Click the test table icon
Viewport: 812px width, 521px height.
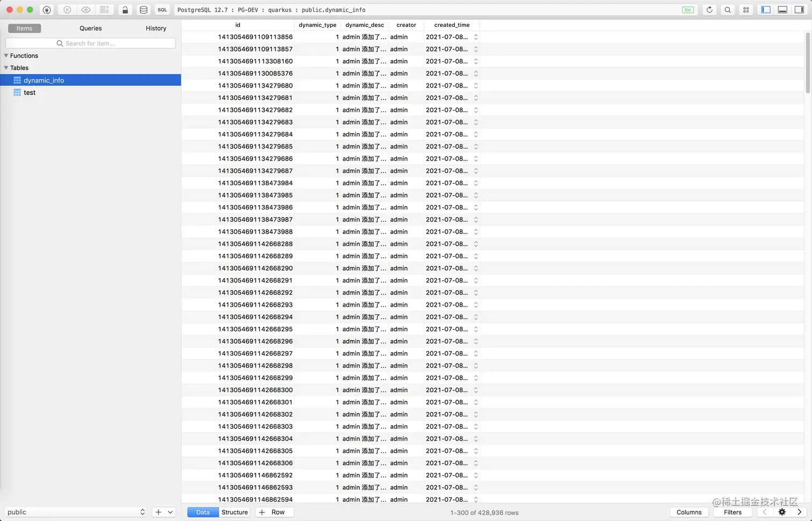coord(17,92)
